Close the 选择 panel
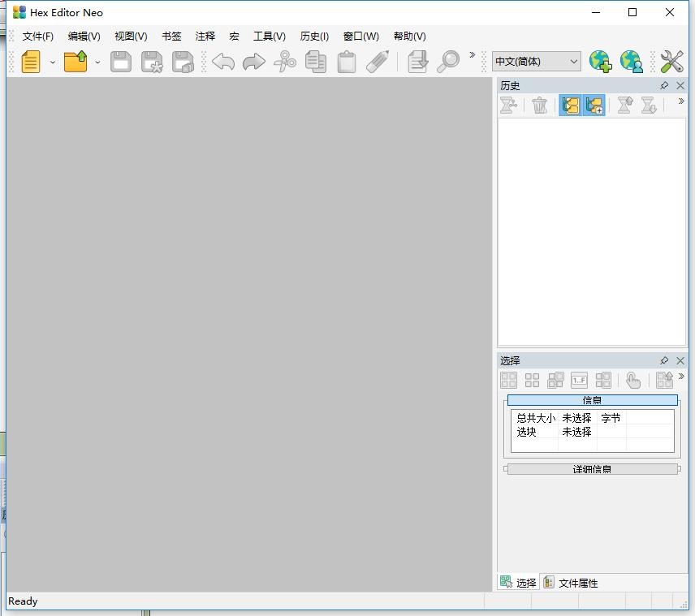Screen dimensions: 695x616 click(x=680, y=360)
